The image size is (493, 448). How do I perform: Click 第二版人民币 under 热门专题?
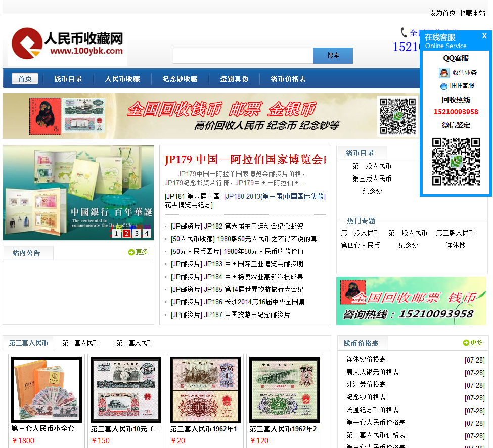click(x=408, y=233)
